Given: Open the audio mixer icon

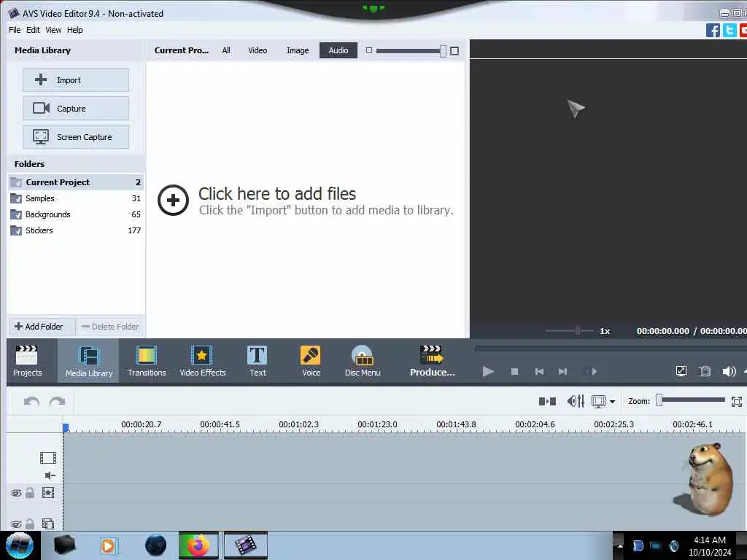Looking at the screenshot, I should [576, 402].
